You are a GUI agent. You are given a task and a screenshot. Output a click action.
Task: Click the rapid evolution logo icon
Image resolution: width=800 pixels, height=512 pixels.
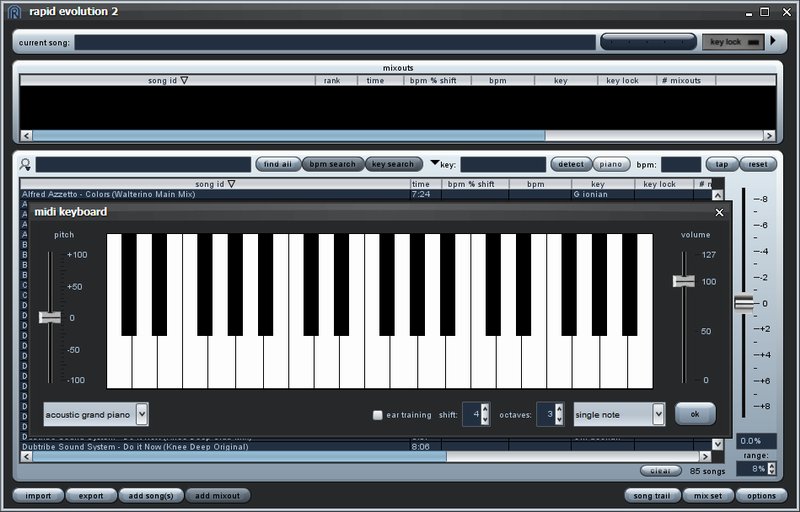pos(14,12)
